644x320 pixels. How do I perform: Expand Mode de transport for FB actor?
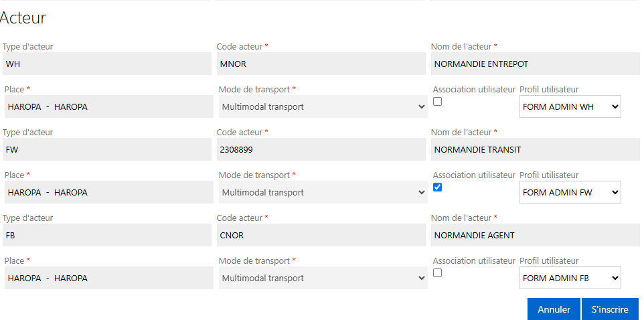pyautogui.click(x=323, y=278)
